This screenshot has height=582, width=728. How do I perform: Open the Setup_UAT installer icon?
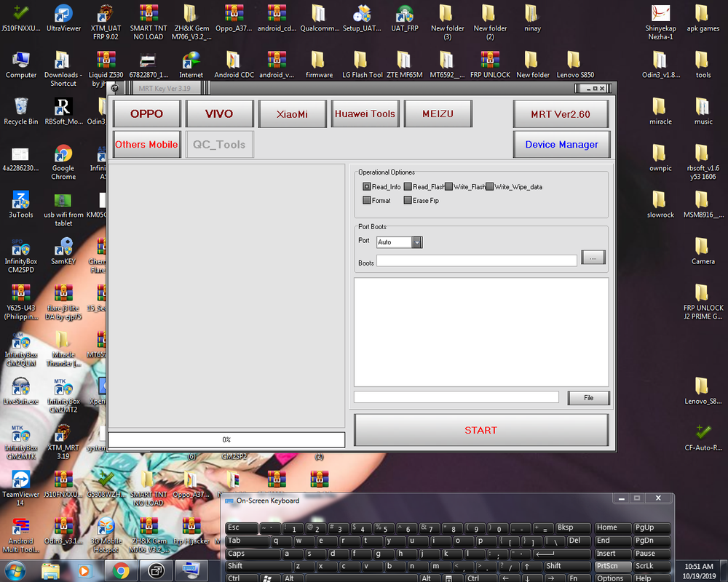tap(362, 19)
